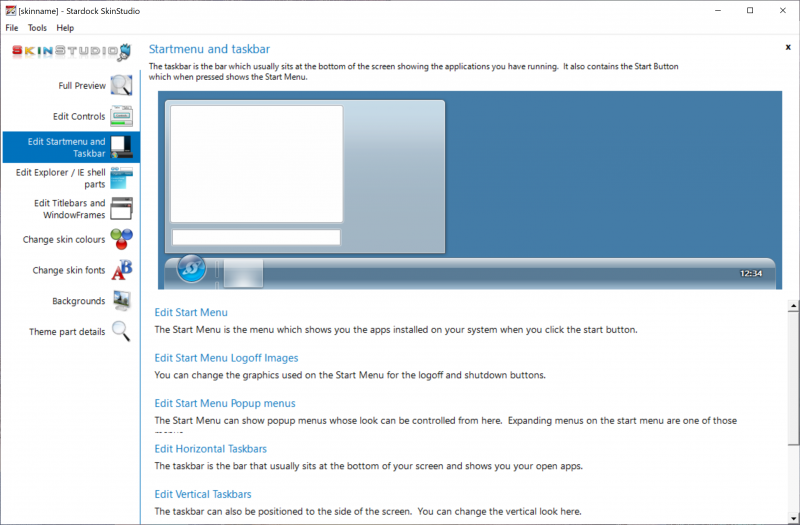Open the Edit Explorer / IE shell parts icon
The image size is (800, 525).
121,178
